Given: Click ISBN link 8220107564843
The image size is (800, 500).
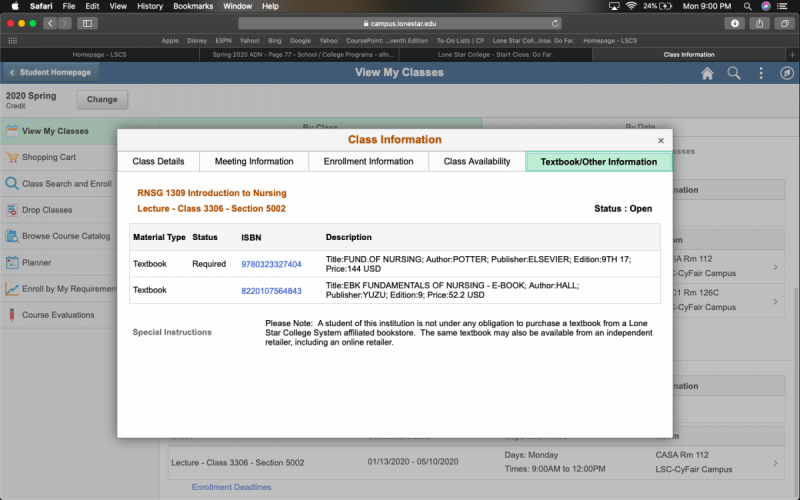Looking at the screenshot, I should coord(271,291).
